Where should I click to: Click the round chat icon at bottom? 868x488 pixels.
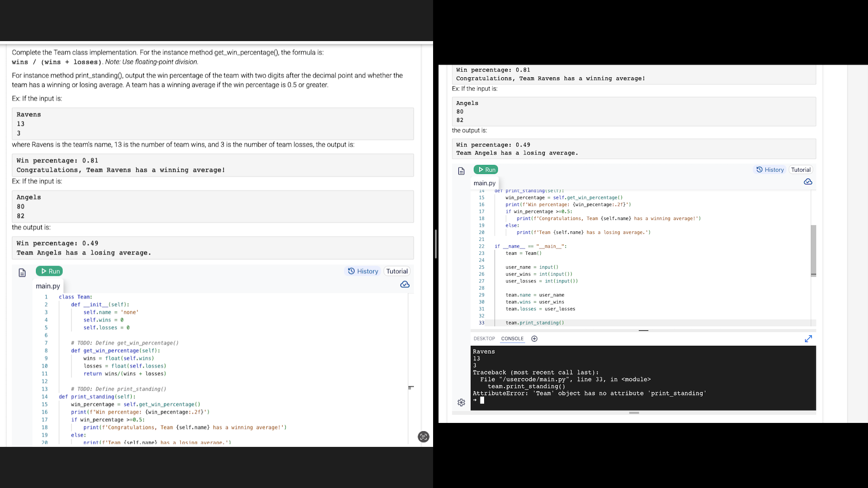[x=424, y=436]
